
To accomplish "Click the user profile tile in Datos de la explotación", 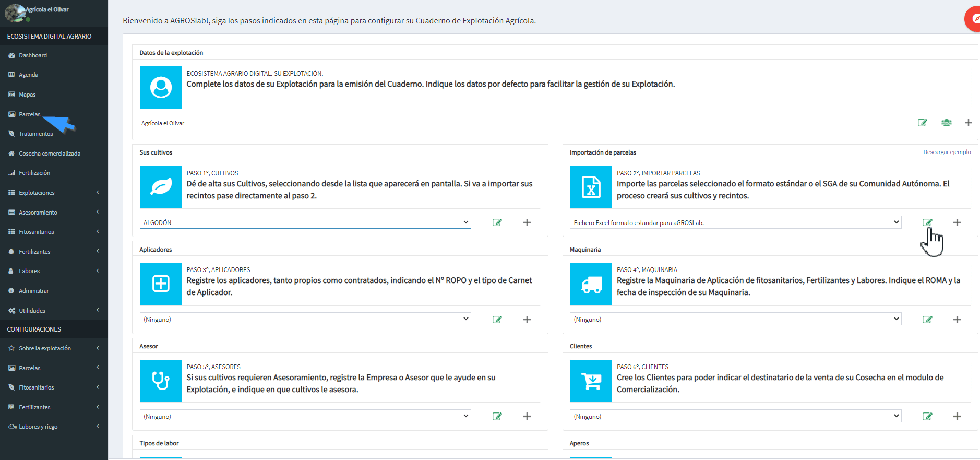I will (161, 87).
